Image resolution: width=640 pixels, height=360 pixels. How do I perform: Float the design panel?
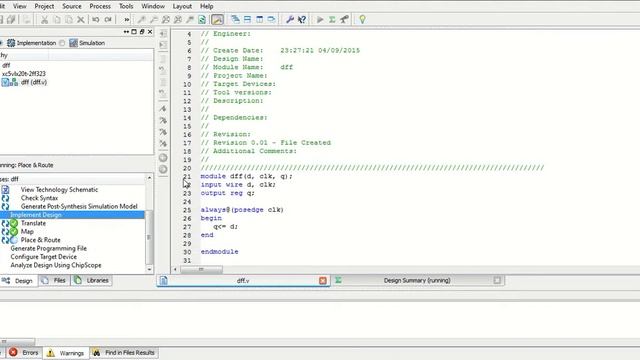(142, 31)
